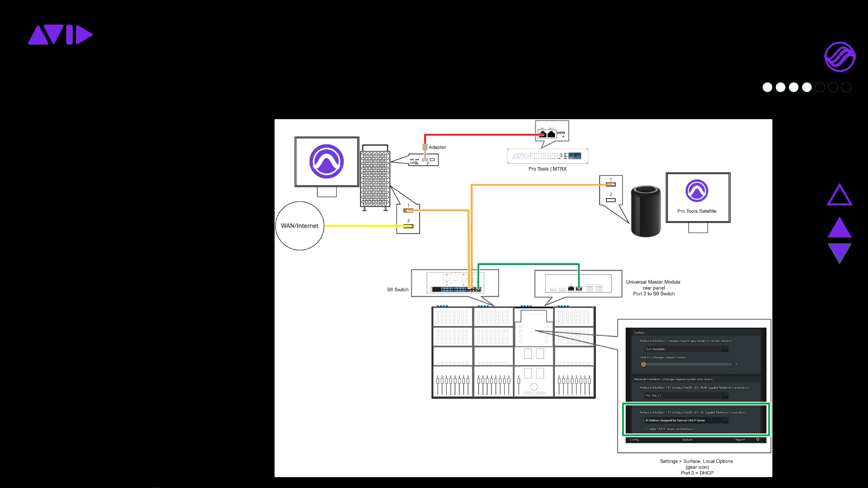This screenshot has height=488, width=868.
Task: Click the 'Adapter' label
Action: [437, 147]
